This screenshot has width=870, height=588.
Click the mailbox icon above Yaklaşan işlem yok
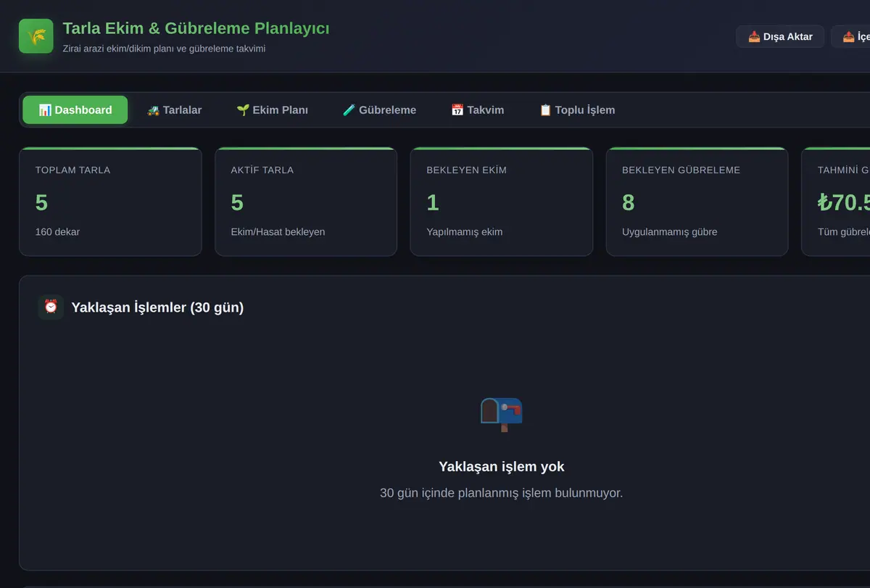click(501, 415)
